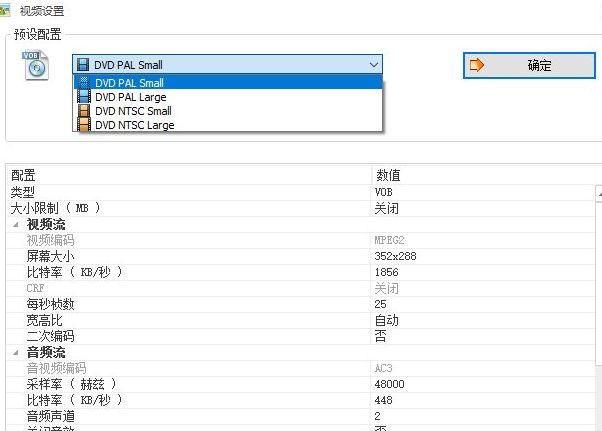Collapse the 音频流 group

coord(16,353)
